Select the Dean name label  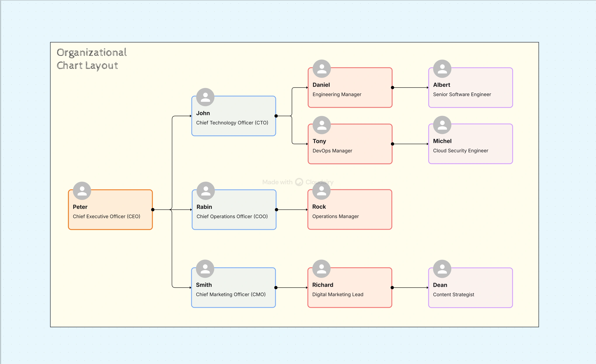tap(440, 285)
